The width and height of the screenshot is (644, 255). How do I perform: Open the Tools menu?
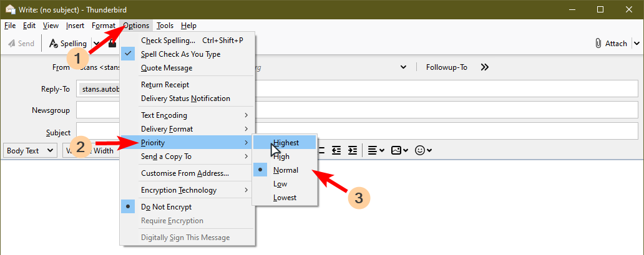(165, 26)
